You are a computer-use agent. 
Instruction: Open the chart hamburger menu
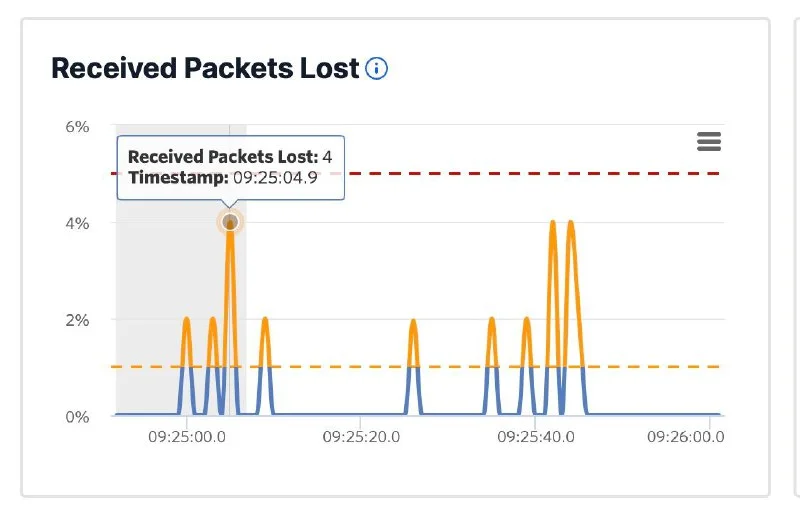click(709, 142)
